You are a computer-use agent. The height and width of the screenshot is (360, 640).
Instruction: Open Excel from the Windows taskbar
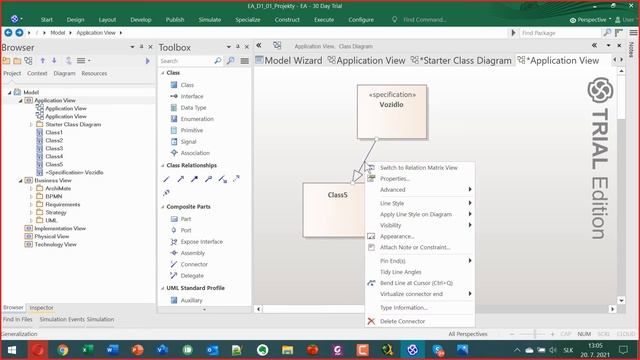[87, 350]
